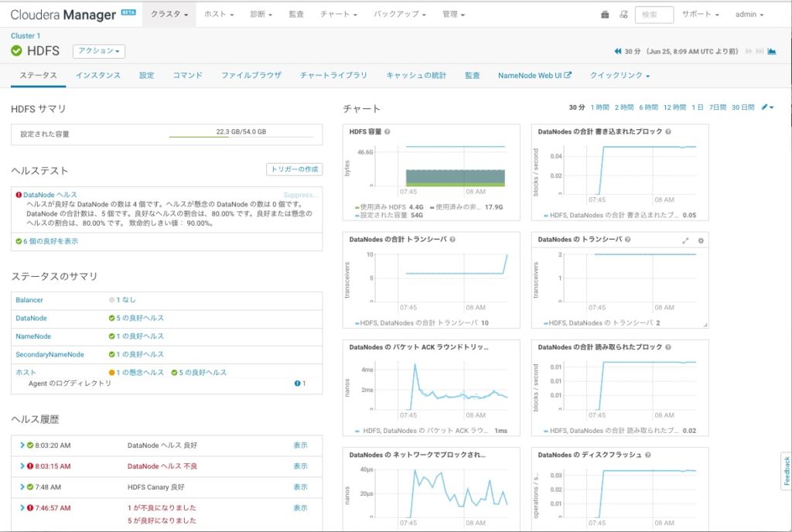This screenshot has width=792, height=532.
Task: Click the トリガーの作成 button
Action: pyautogui.click(x=295, y=169)
